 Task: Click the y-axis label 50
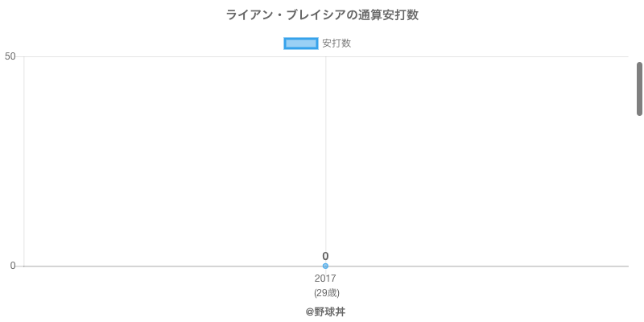tap(10, 56)
